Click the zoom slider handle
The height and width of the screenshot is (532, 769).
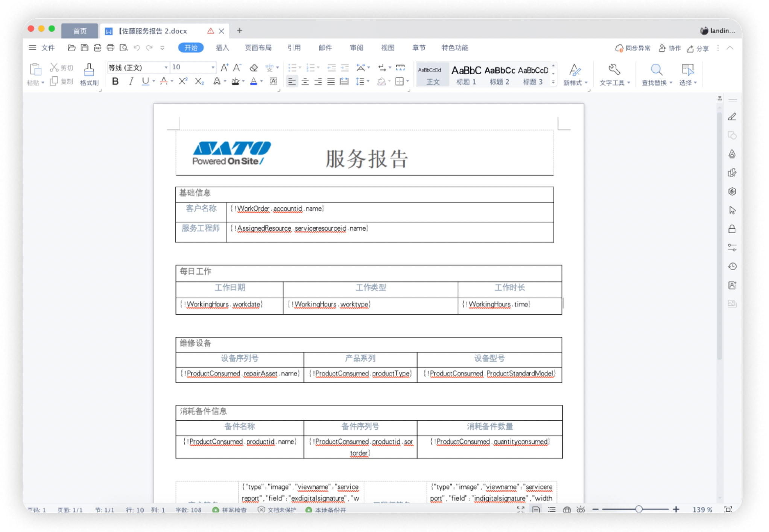[x=638, y=509]
